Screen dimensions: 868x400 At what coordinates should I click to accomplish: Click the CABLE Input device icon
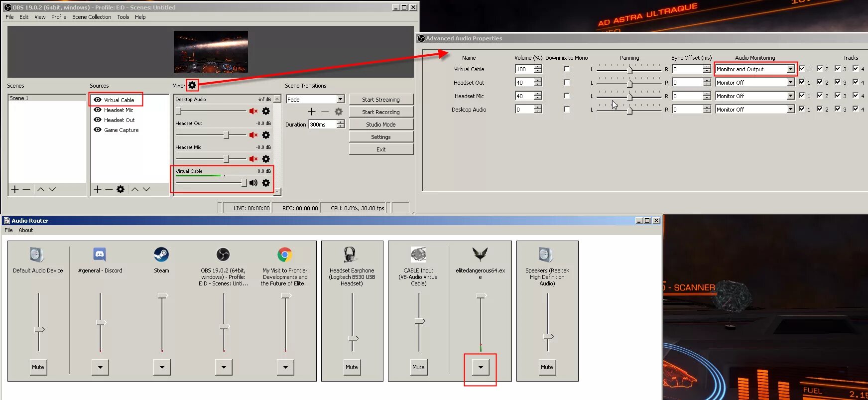pos(418,255)
